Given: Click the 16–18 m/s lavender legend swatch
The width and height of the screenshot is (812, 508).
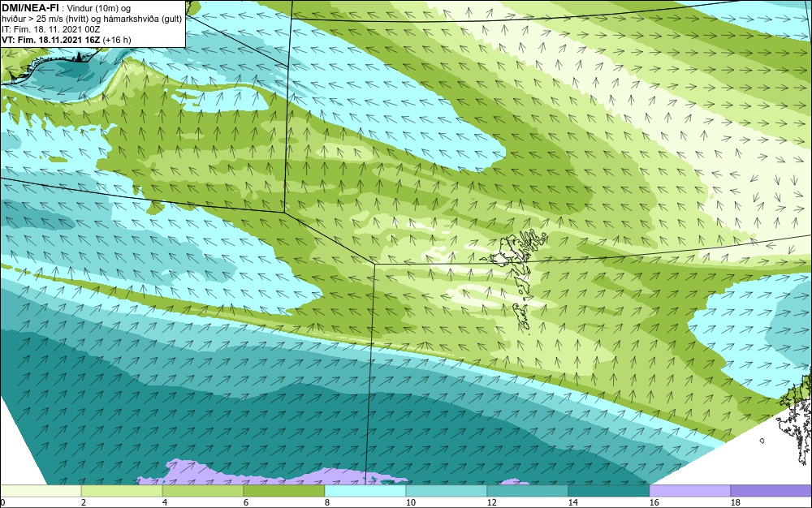Looking at the screenshot, I should tap(689, 491).
